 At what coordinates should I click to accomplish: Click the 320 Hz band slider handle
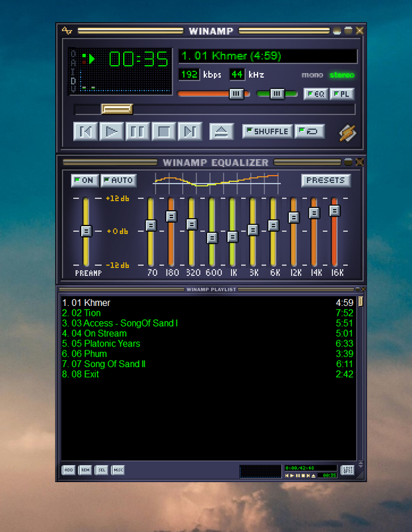click(x=192, y=224)
